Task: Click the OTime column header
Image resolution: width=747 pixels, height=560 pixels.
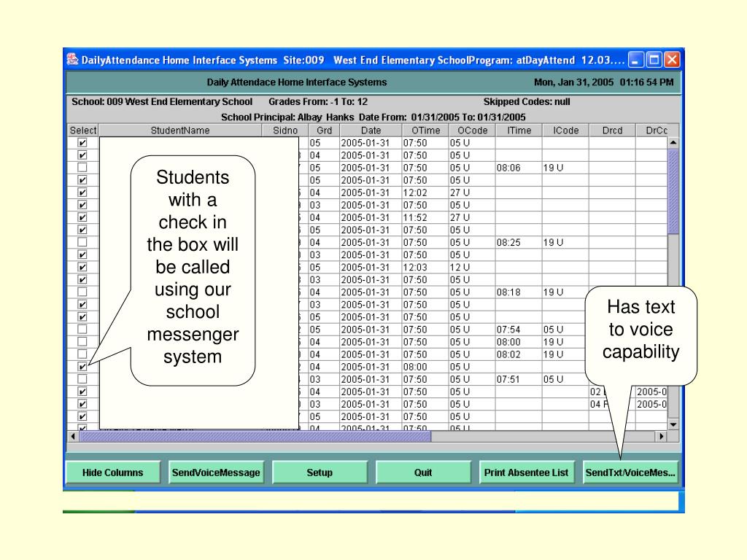Action: [425, 131]
